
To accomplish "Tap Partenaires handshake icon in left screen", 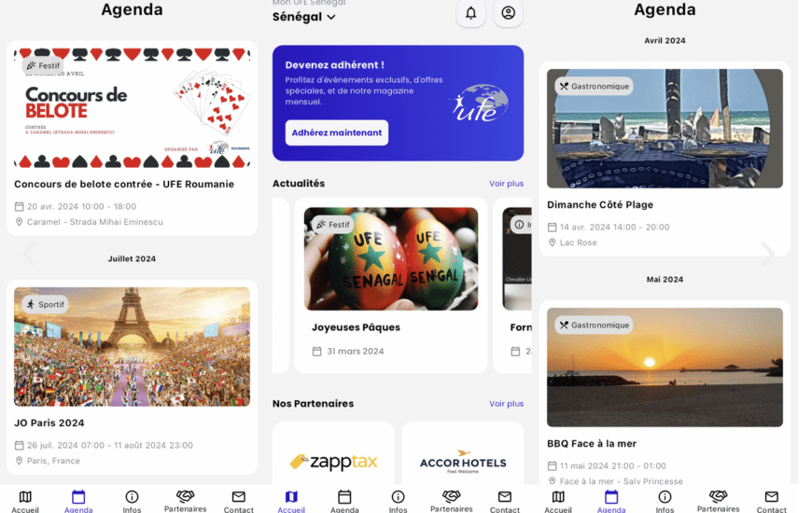I will (x=185, y=497).
